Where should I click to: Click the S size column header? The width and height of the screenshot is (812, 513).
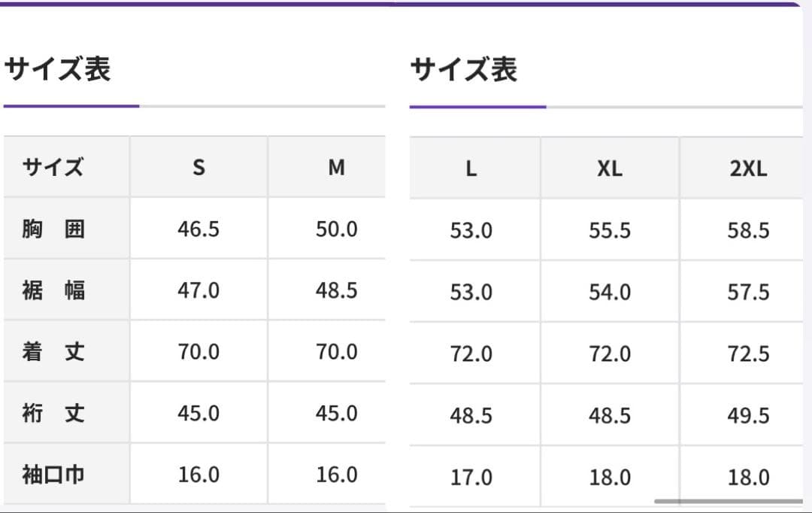pyautogui.click(x=198, y=168)
